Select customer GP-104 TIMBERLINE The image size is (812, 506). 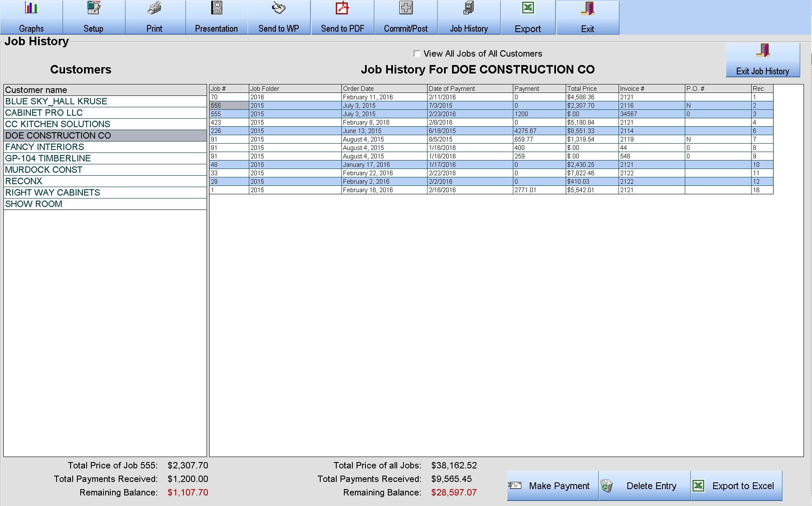(105, 158)
